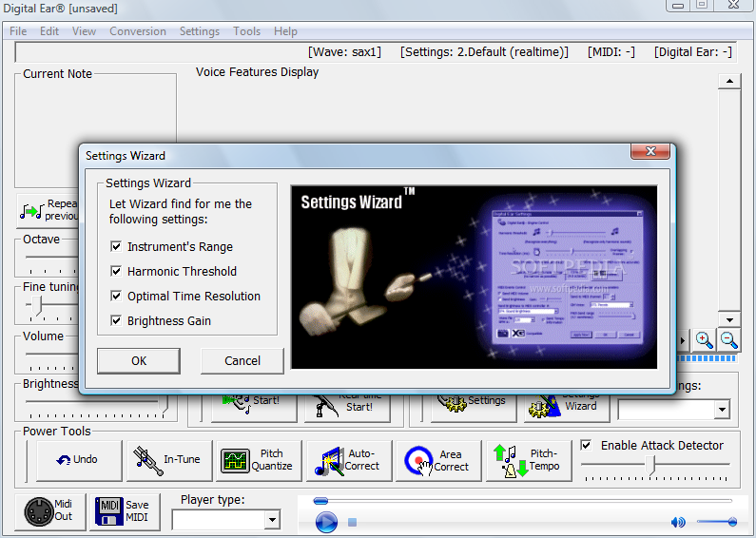Open the Tools menu

[247, 31]
